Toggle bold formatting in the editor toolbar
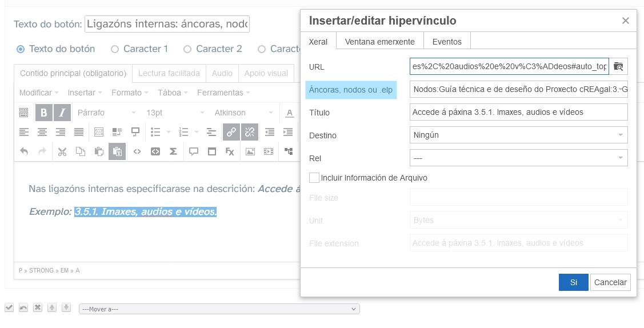Viewport: 644px width, 328px height. pyautogui.click(x=44, y=113)
